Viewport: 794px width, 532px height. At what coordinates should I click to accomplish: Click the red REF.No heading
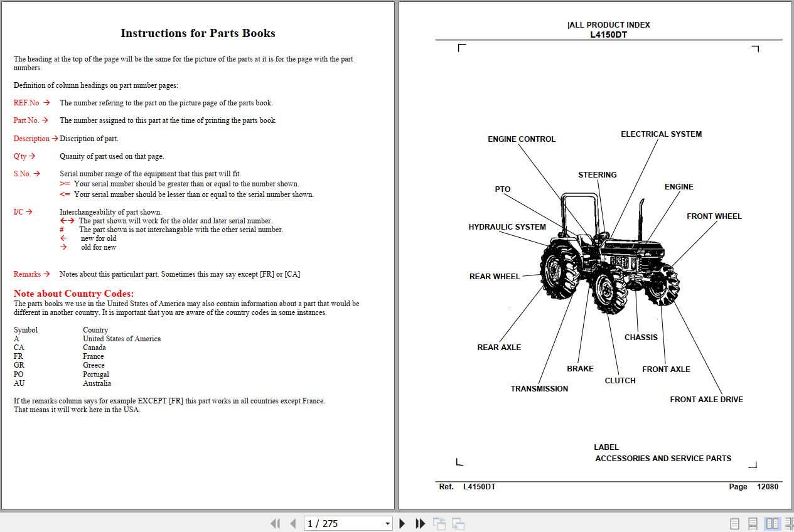26,103
